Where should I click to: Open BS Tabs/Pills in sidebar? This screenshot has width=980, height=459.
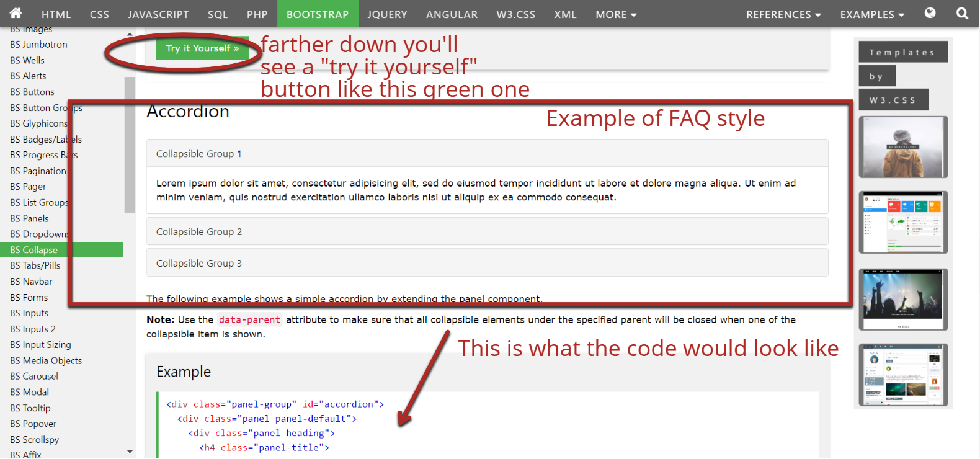[35, 265]
